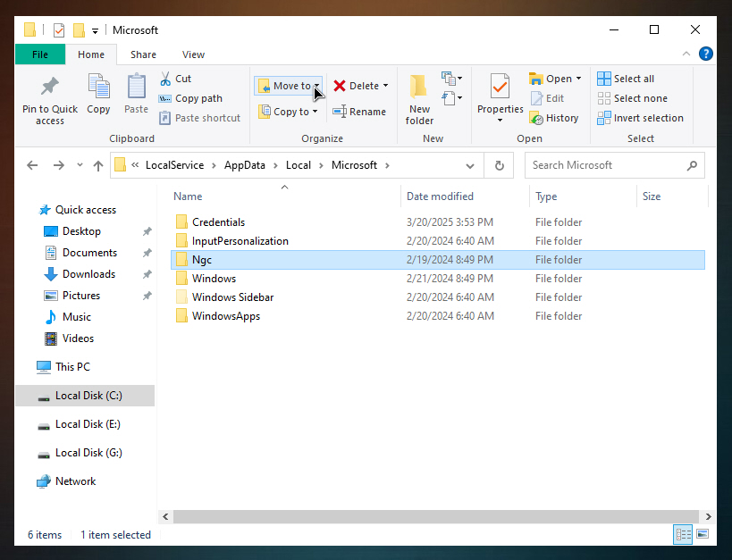Screen dimensions: 732x560
Task: Rename the selected folder
Action: tap(359, 112)
